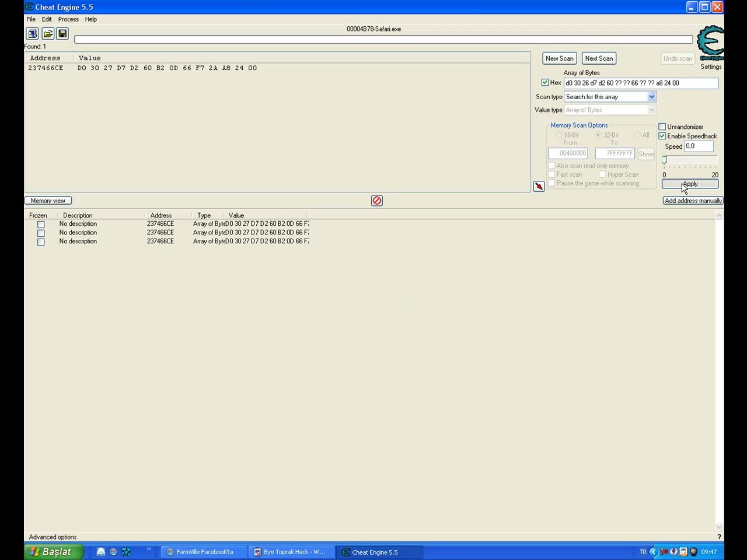
Task: Click the Next Scan button
Action: pos(599,58)
